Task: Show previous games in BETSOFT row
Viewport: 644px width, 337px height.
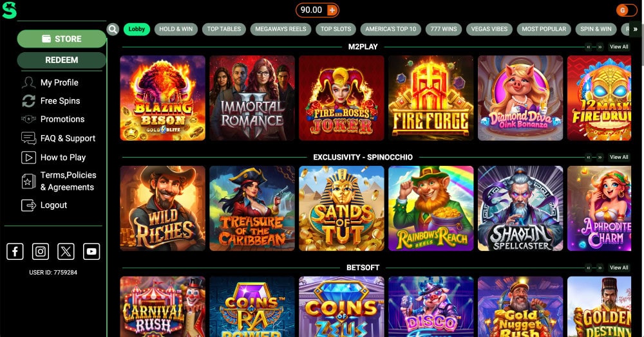Action: [589, 268]
